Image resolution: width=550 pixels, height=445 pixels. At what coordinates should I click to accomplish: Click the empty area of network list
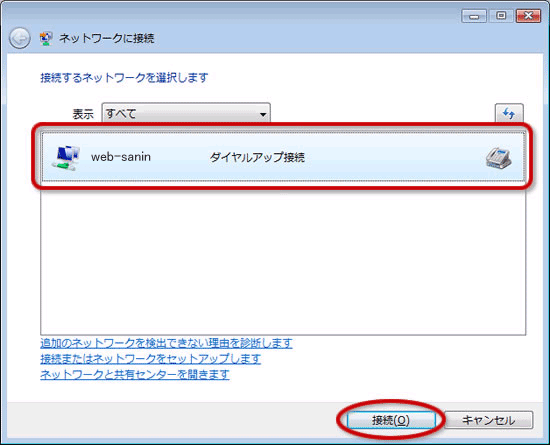pos(283,259)
